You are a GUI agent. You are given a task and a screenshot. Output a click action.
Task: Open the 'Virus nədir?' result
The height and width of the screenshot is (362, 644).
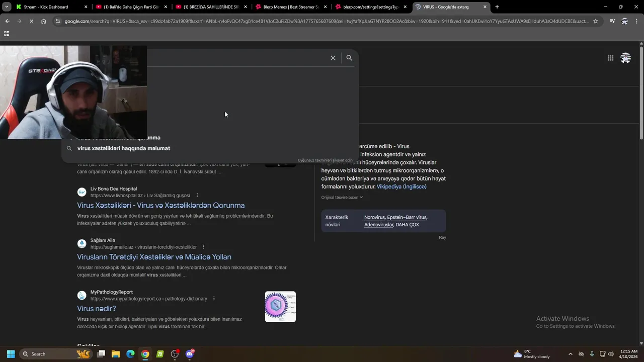pyautogui.click(x=96, y=309)
